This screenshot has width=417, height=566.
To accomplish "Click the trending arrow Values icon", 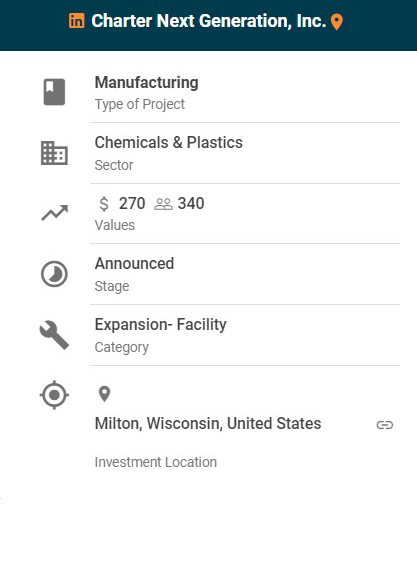I will click(55, 213).
